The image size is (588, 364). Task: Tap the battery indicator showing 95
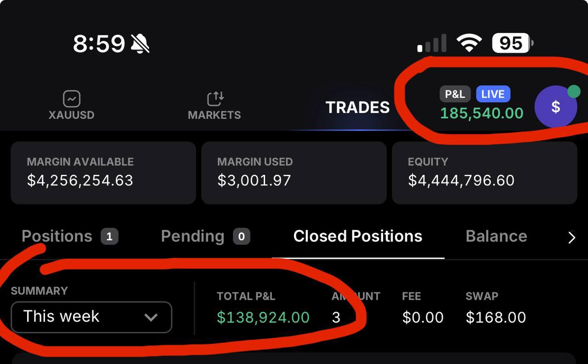pos(510,42)
